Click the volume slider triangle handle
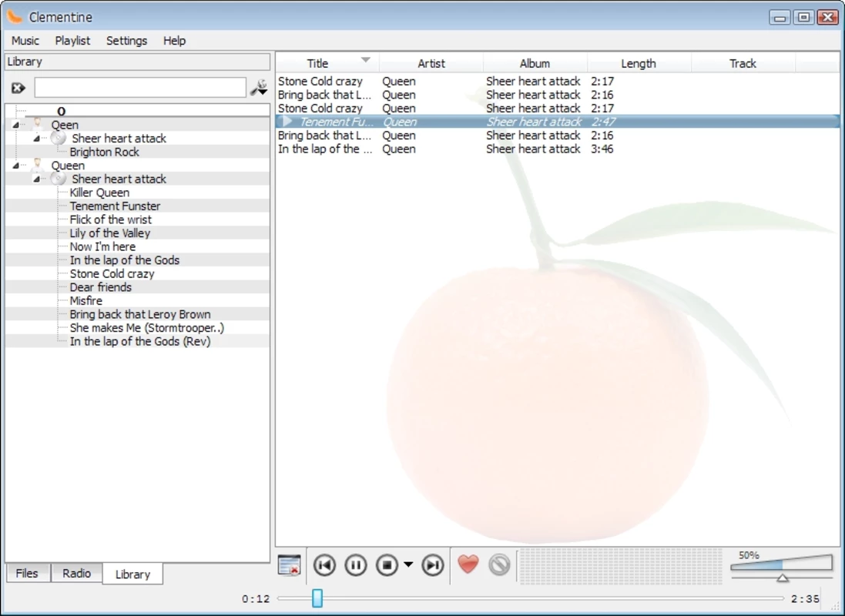Image resolution: width=845 pixels, height=616 pixels. click(783, 577)
